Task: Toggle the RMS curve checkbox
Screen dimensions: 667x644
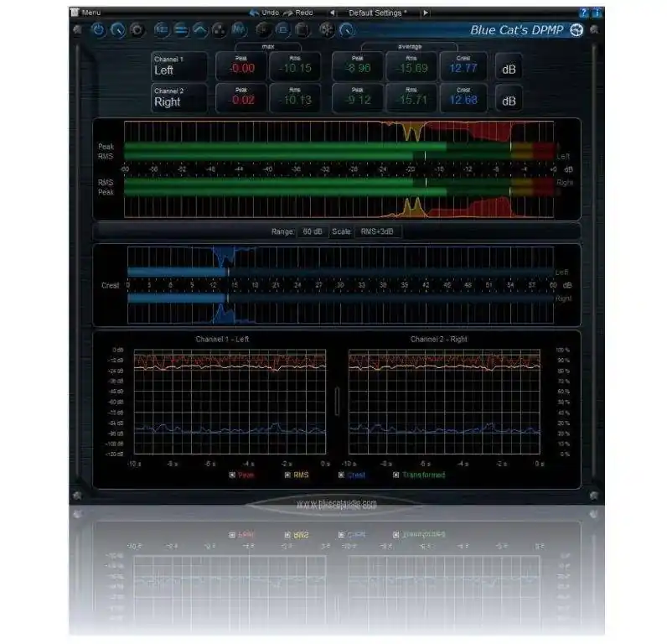Action: click(x=287, y=475)
